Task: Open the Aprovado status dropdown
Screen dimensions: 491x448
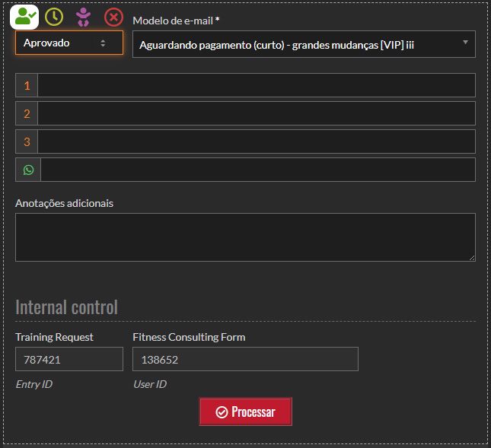Action: 69,43
